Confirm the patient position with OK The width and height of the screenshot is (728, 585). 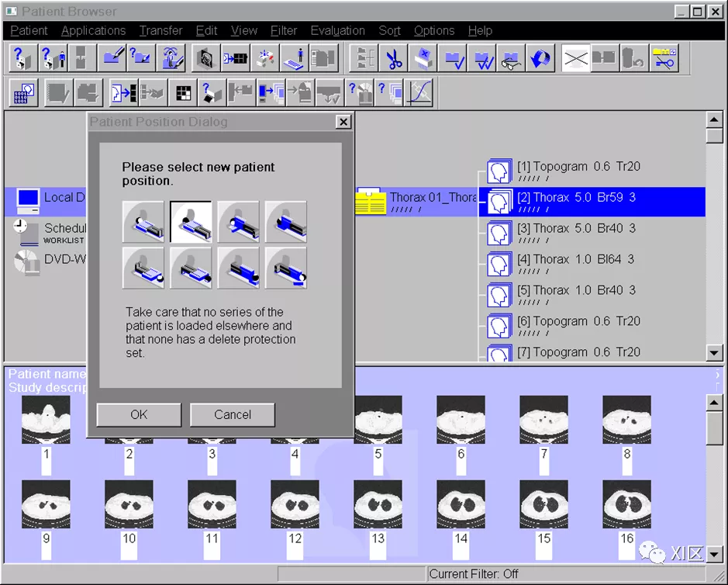pyautogui.click(x=139, y=414)
